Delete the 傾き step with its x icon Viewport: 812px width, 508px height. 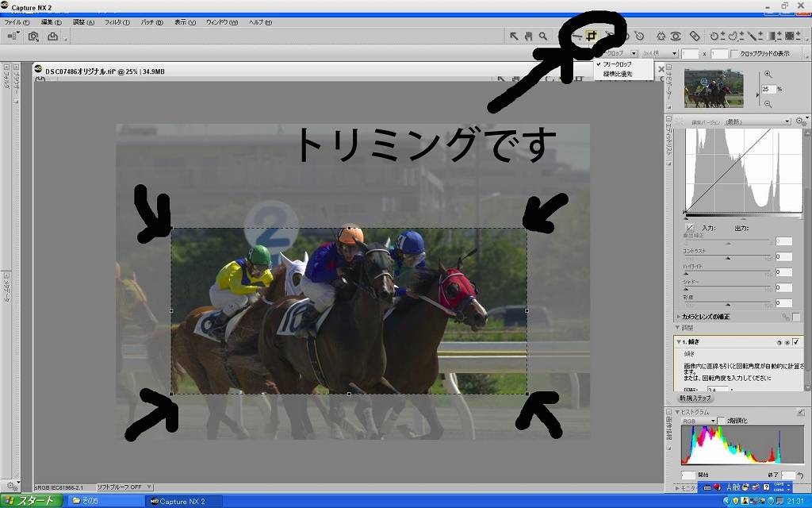click(x=787, y=343)
